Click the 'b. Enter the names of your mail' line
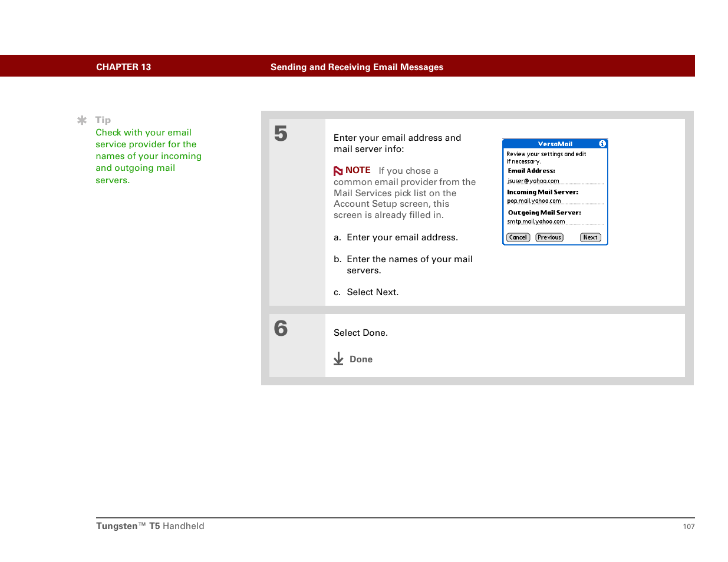Screen dimensions: 728x562 403,259
